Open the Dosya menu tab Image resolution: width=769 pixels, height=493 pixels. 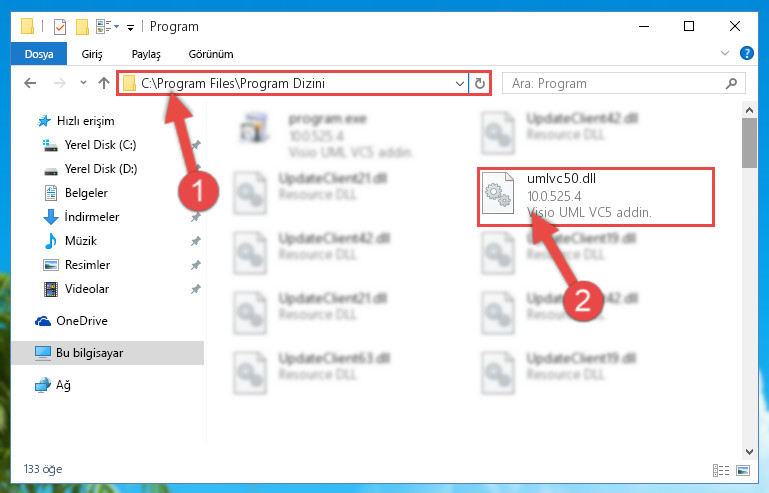[39, 54]
